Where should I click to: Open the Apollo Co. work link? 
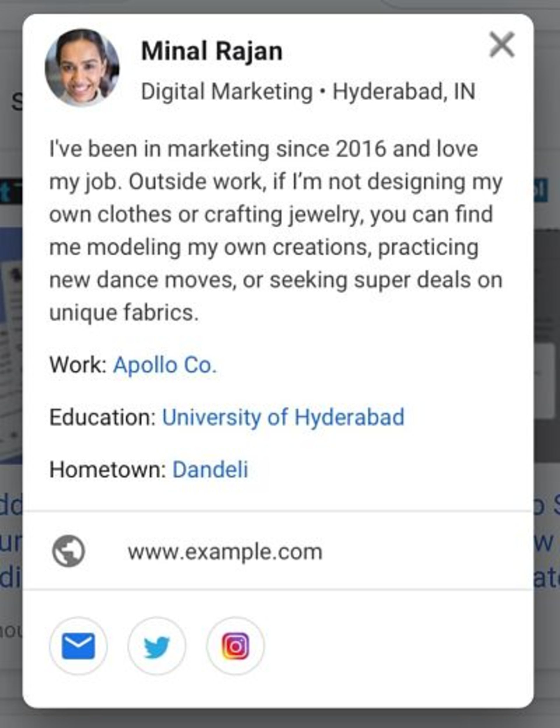165,365
